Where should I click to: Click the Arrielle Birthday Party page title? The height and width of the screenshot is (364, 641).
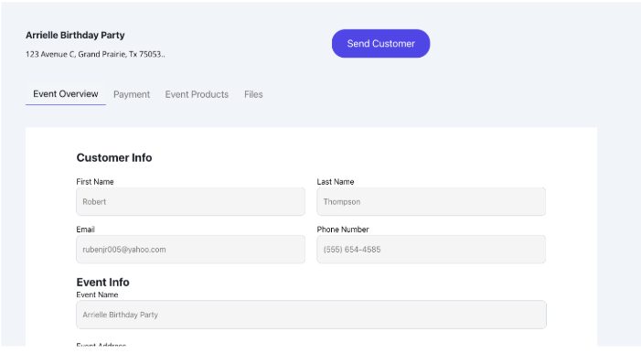[75, 35]
